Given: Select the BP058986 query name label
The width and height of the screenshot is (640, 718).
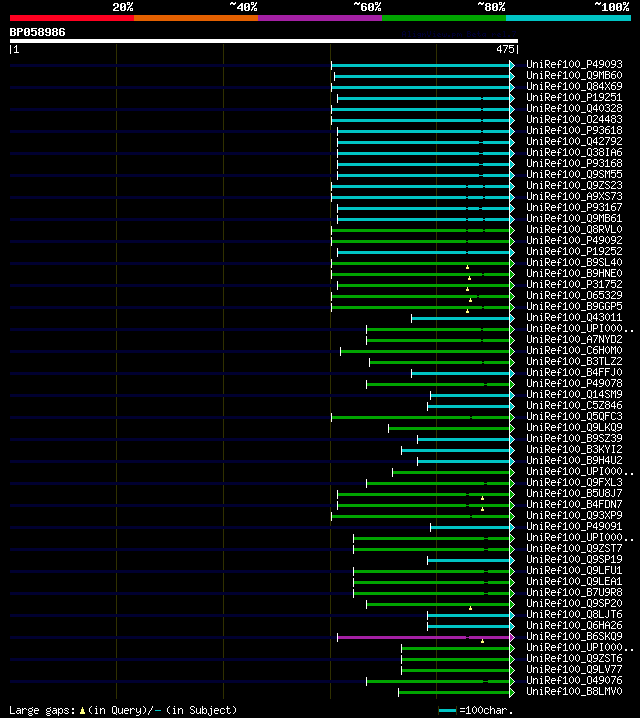Looking at the screenshot, I should 38,32.
